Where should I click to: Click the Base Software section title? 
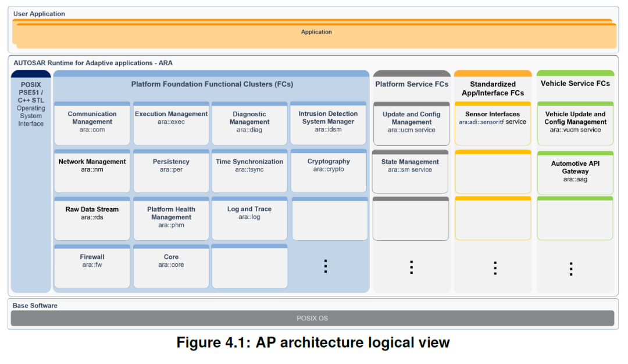pos(35,305)
